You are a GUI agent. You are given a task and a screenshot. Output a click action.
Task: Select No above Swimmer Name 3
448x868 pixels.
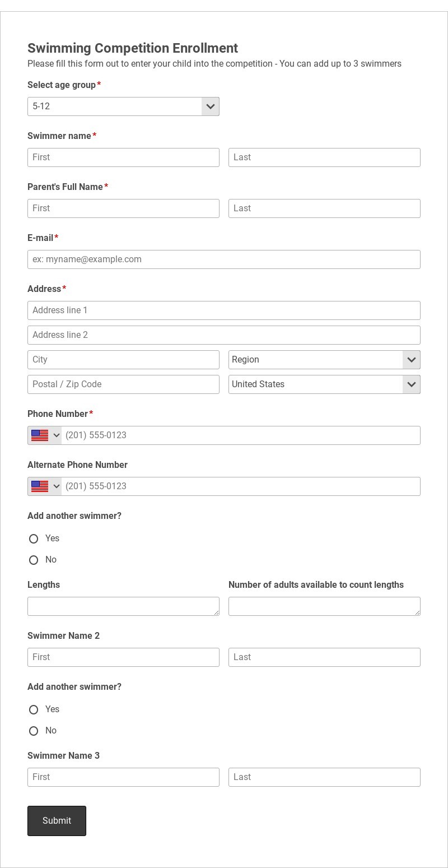click(x=34, y=731)
